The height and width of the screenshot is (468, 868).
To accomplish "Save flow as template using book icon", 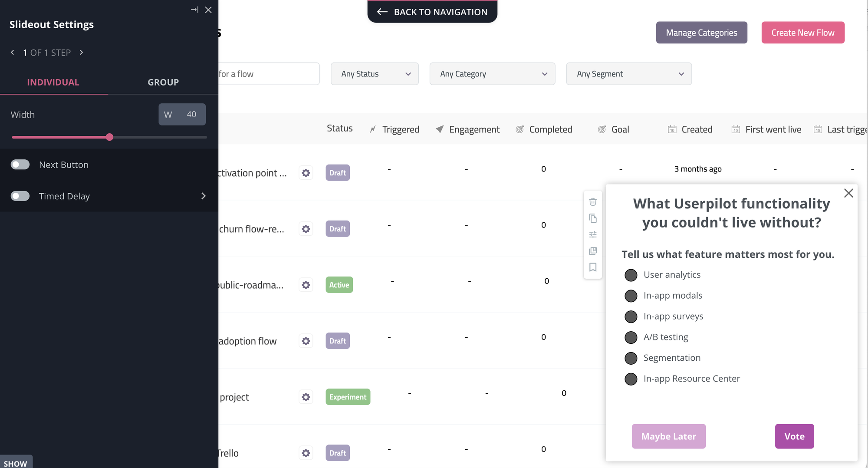I will (593, 250).
